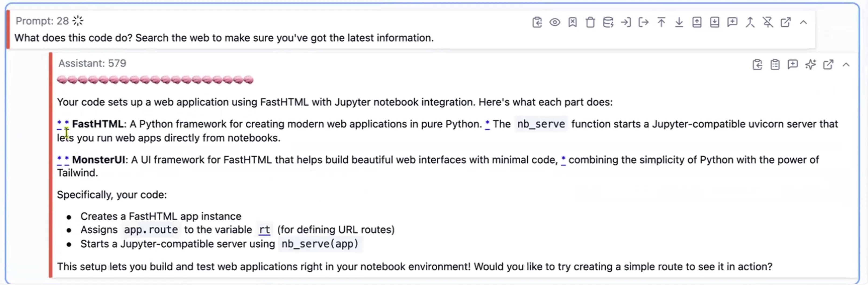Screen dimensions: 868x285
Task: Click the arrow-to-bottom icon on the prompt
Action: coord(679,23)
